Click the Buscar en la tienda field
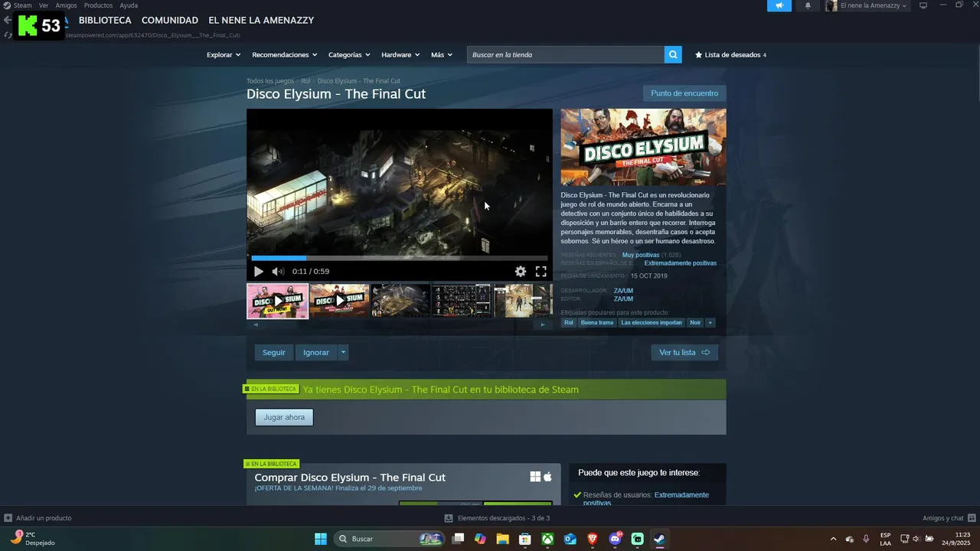 566,54
